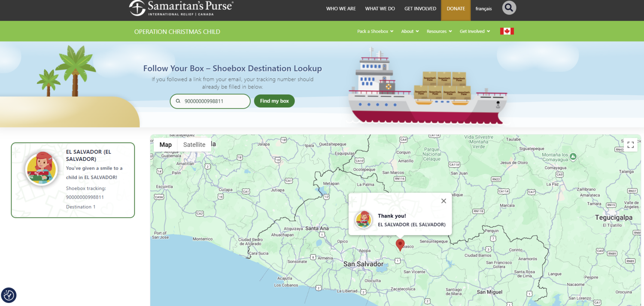Click the Samaritan's Purse logo
This screenshot has width=644, height=306.
click(x=181, y=8)
